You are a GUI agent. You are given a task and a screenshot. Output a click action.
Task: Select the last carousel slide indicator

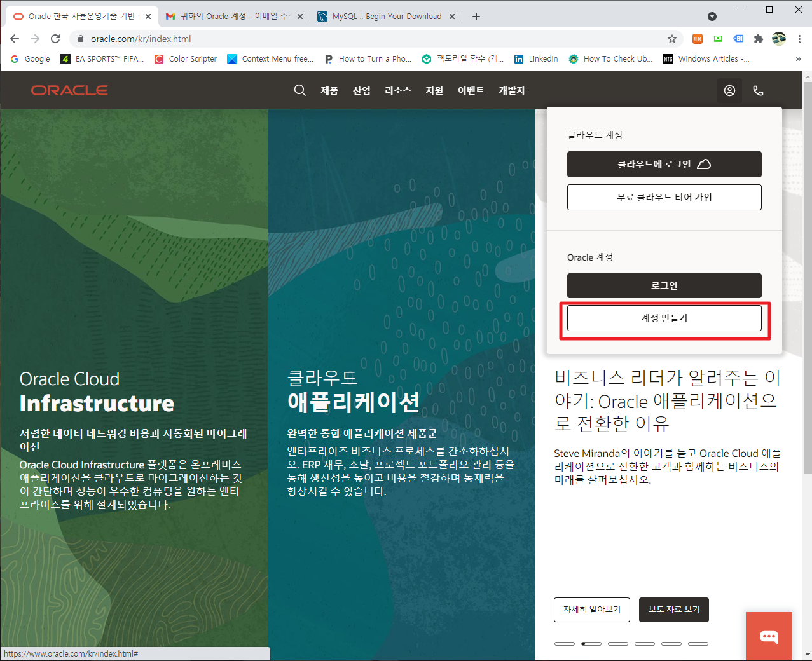point(698,644)
